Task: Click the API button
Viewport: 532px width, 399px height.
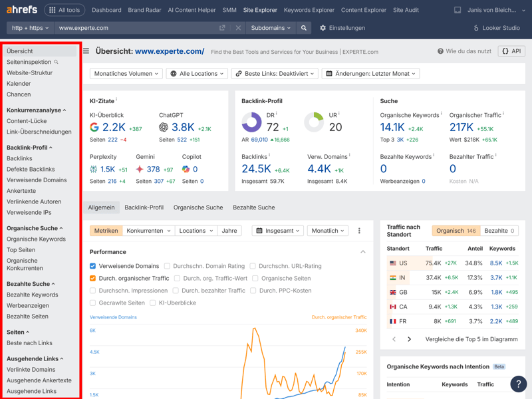Action: (511, 51)
